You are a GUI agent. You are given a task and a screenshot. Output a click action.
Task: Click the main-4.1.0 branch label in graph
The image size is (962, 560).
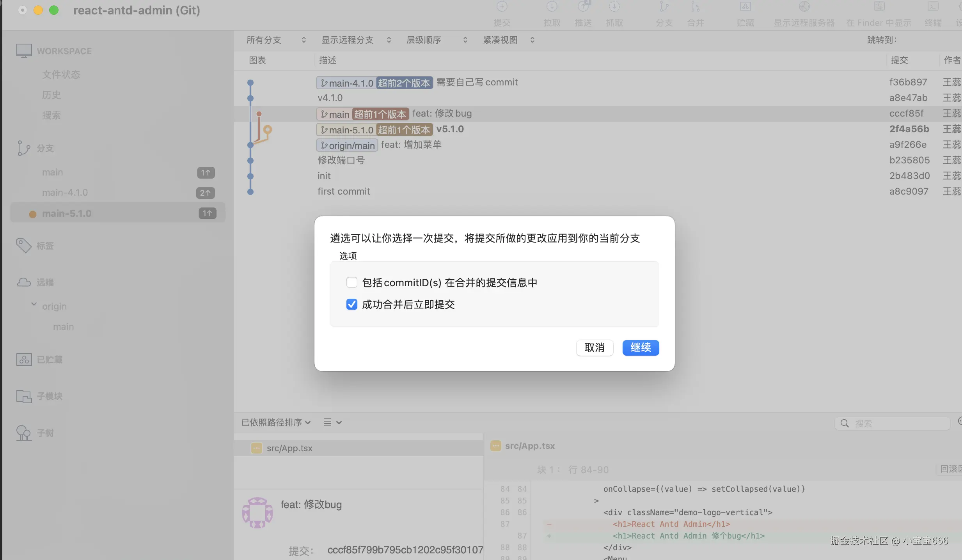(x=346, y=83)
